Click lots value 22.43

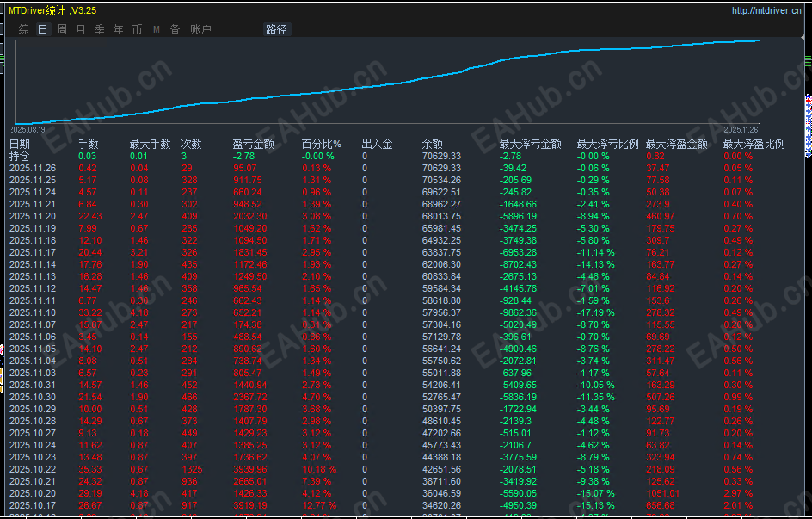click(x=90, y=217)
